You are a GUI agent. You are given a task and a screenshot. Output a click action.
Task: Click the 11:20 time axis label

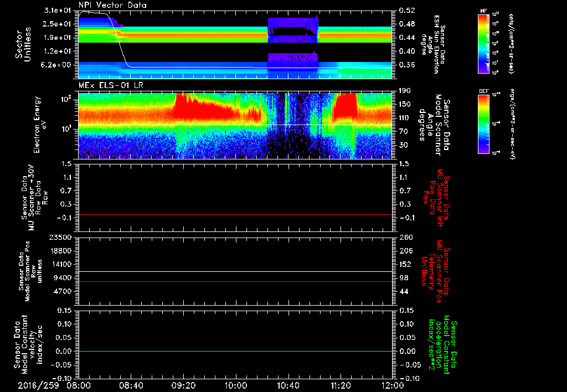point(341,386)
